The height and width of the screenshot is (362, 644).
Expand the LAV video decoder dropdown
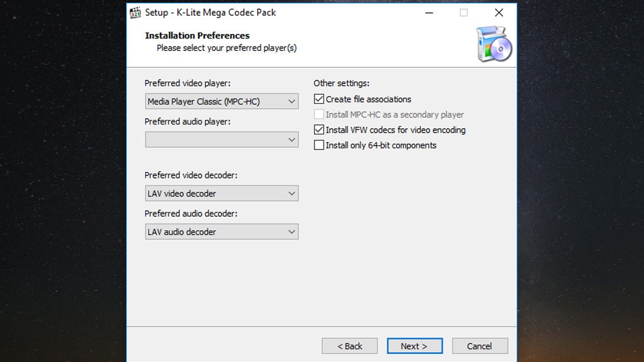(x=222, y=194)
